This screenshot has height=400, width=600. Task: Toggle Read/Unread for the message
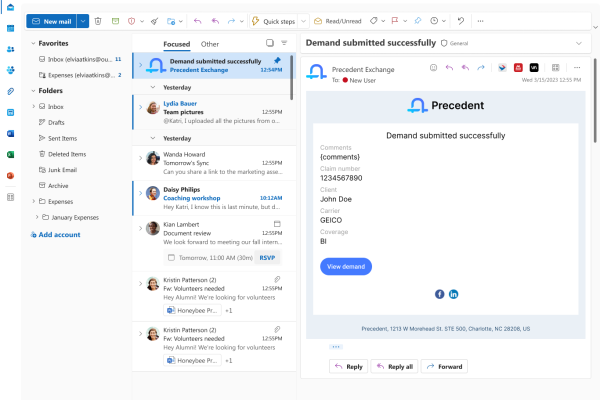click(338, 21)
